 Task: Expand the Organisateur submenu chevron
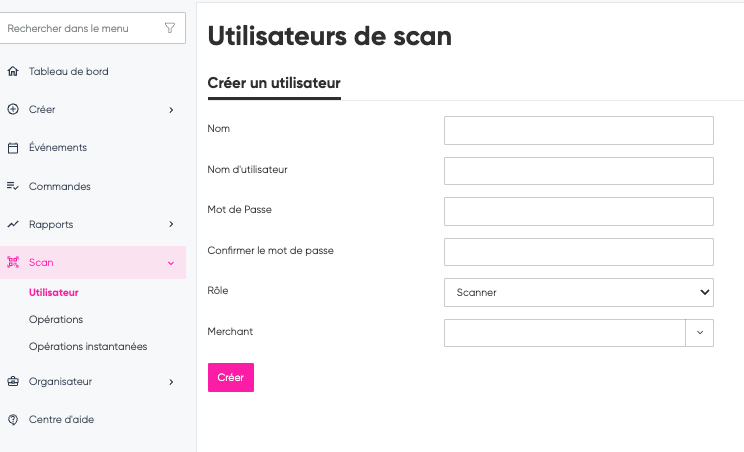click(x=171, y=382)
